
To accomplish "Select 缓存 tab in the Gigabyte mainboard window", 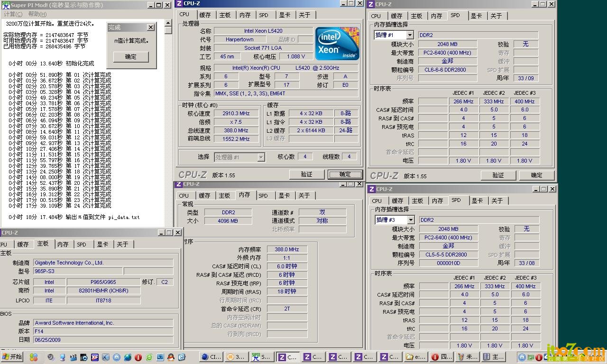I will pos(23,244).
